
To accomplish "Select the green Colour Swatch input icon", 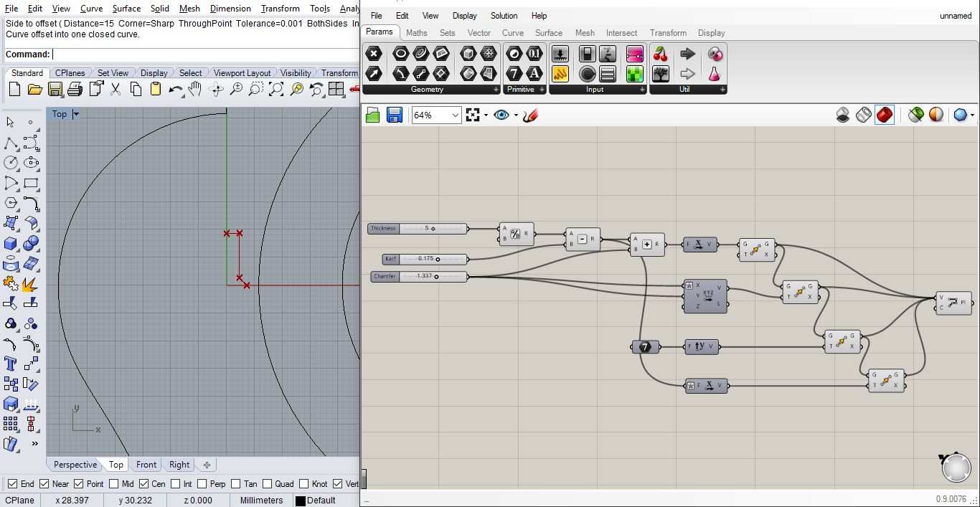I will (x=635, y=73).
